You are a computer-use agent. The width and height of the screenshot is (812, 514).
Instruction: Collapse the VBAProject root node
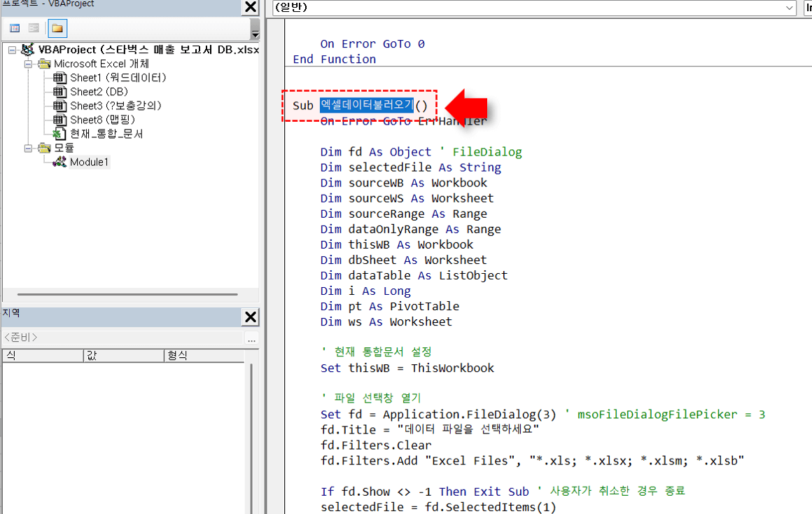click(x=13, y=50)
